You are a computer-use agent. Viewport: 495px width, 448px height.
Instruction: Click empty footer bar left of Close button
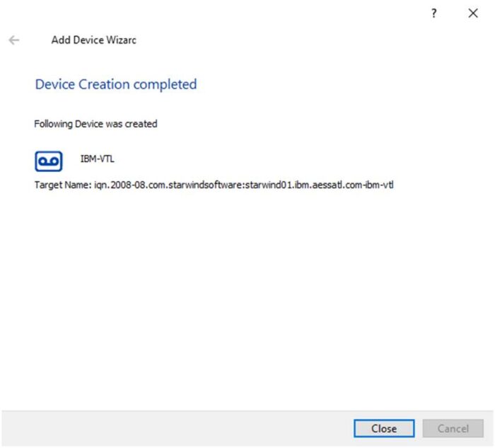click(x=177, y=428)
